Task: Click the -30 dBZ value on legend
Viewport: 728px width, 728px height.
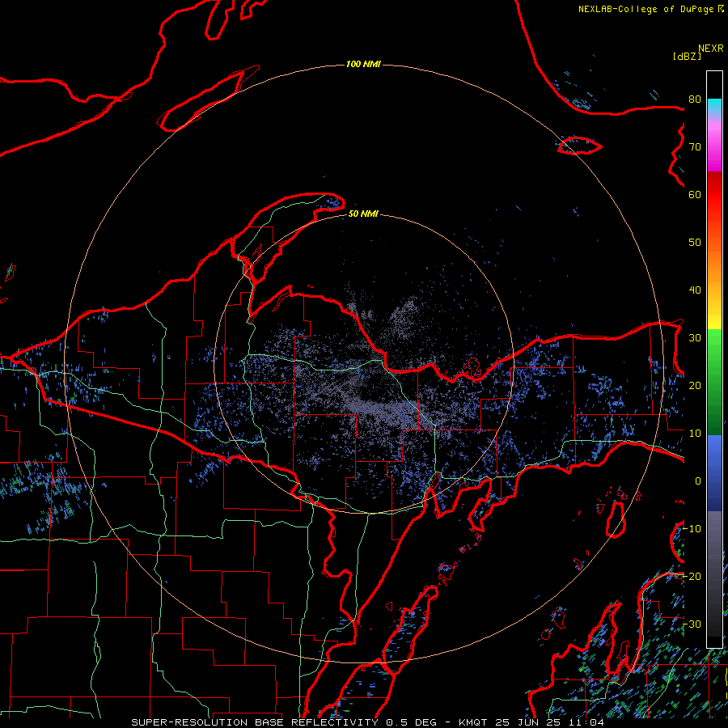Action: click(x=692, y=624)
